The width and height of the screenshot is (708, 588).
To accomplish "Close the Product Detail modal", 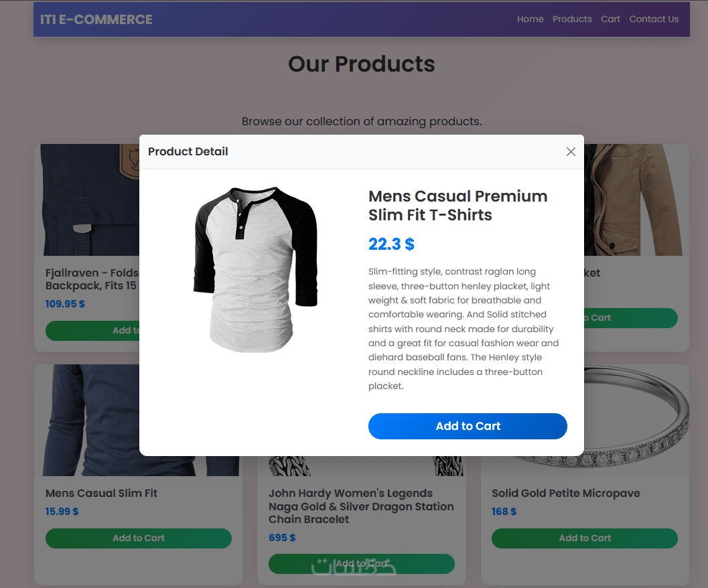I will (571, 152).
